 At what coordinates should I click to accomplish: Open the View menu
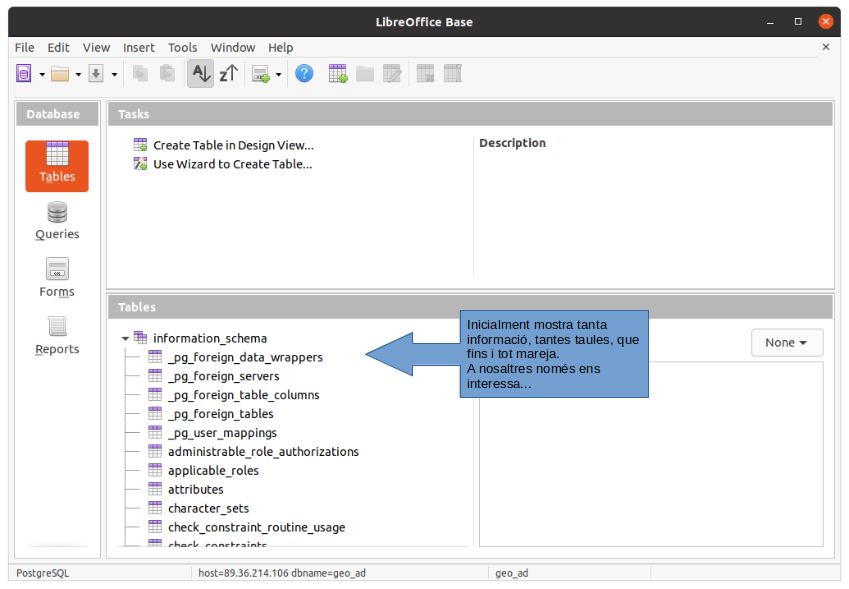[x=96, y=48]
